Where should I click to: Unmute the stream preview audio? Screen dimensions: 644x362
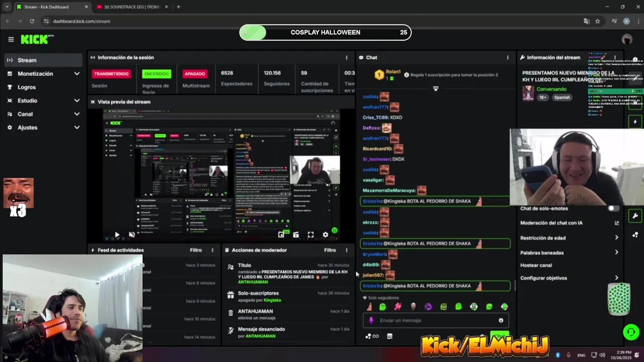point(132,234)
